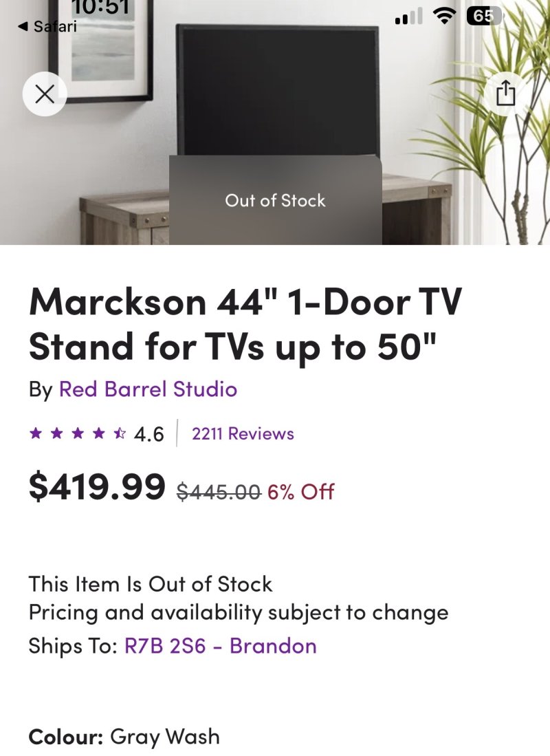Tap the cellular signal bars

(x=409, y=17)
